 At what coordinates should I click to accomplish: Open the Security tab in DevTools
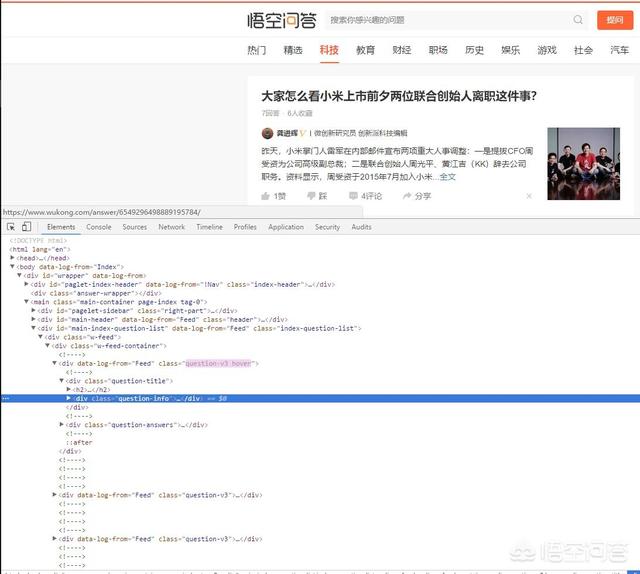coord(327,227)
